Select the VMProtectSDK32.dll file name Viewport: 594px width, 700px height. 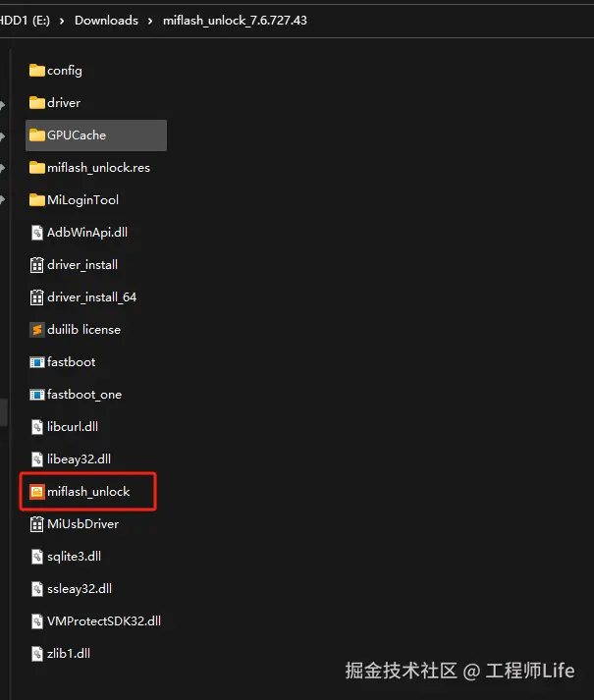point(104,621)
